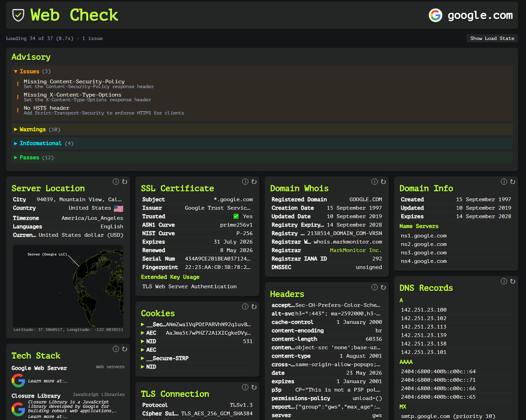This screenshot has height=420, width=526.
Task: Select the No HSTS header issue
Action: (x=104, y=110)
